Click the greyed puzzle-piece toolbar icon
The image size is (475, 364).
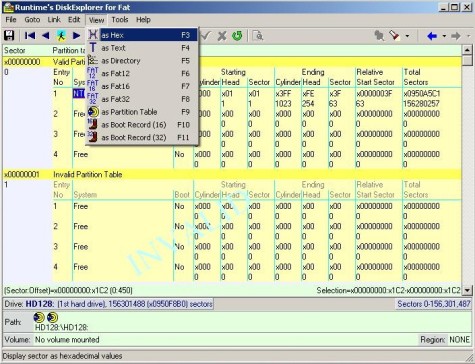[x=379, y=35]
